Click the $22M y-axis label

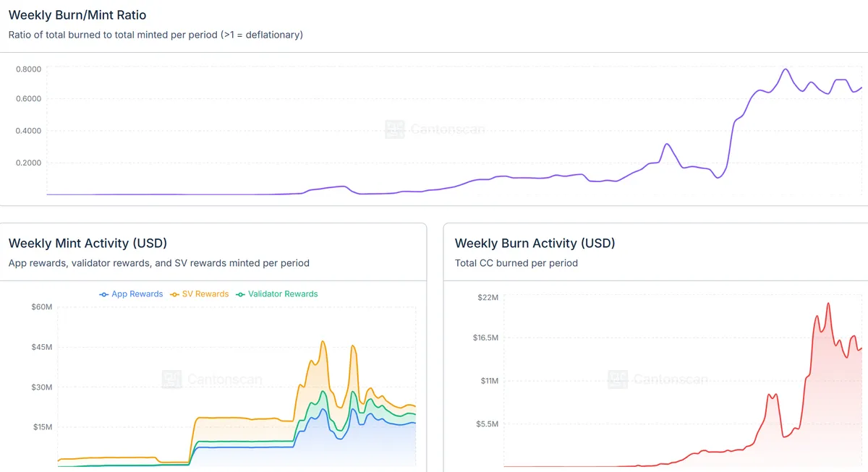tap(488, 298)
